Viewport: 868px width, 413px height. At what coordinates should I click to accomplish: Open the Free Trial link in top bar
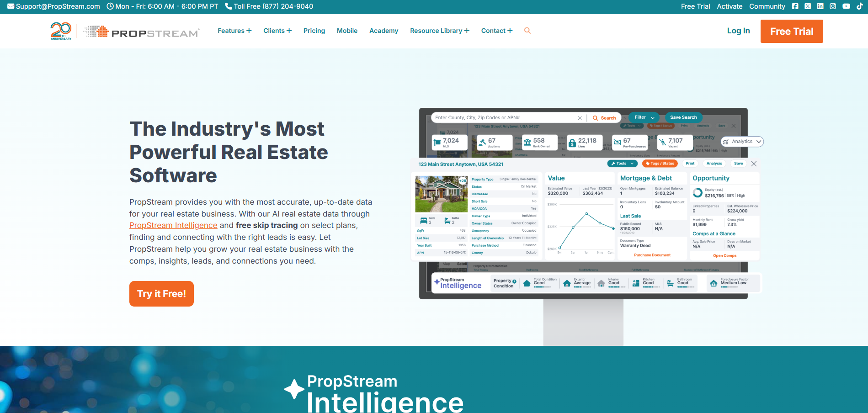695,6
